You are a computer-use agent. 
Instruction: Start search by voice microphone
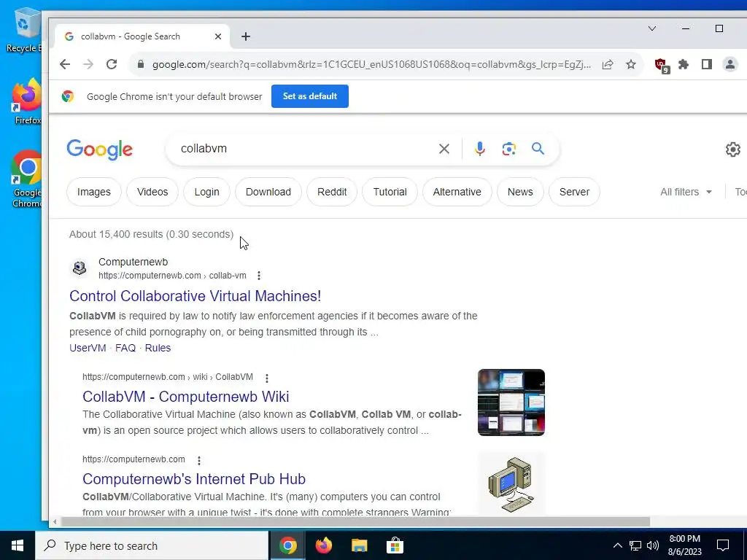pos(480,149)
